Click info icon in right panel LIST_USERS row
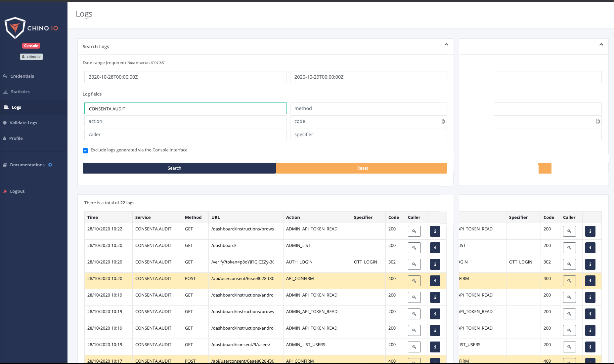 (x=590, y=347)
